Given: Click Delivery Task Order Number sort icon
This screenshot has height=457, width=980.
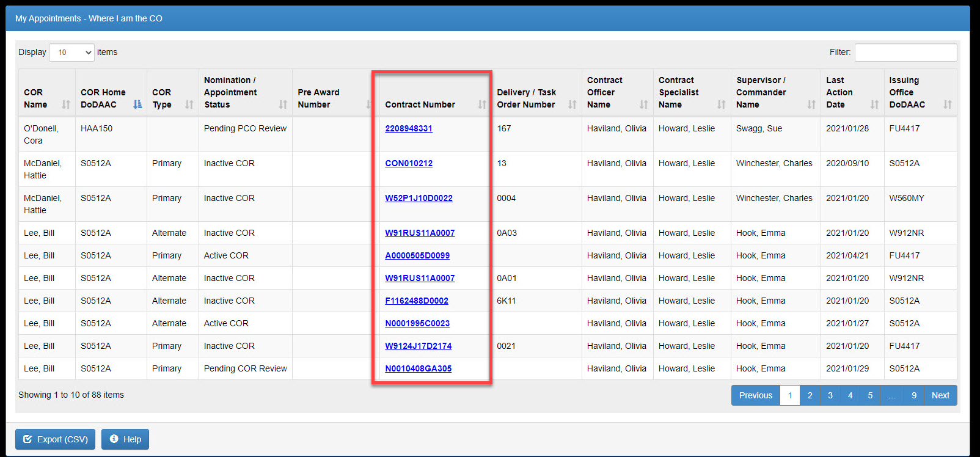Looking at the screenshot, I should click(x=572, y=104).
